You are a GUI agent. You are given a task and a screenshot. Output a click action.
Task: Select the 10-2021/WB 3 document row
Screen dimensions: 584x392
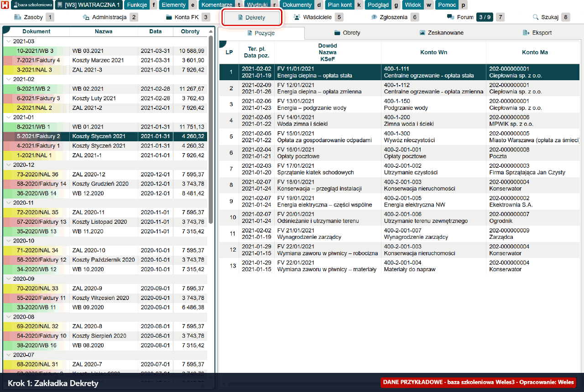coord(105,51)
